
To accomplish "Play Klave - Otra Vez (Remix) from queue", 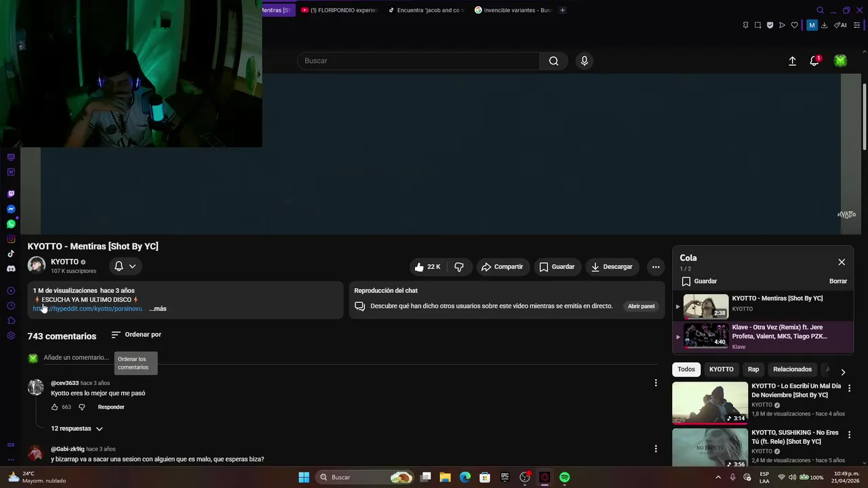I will (763, 337).
